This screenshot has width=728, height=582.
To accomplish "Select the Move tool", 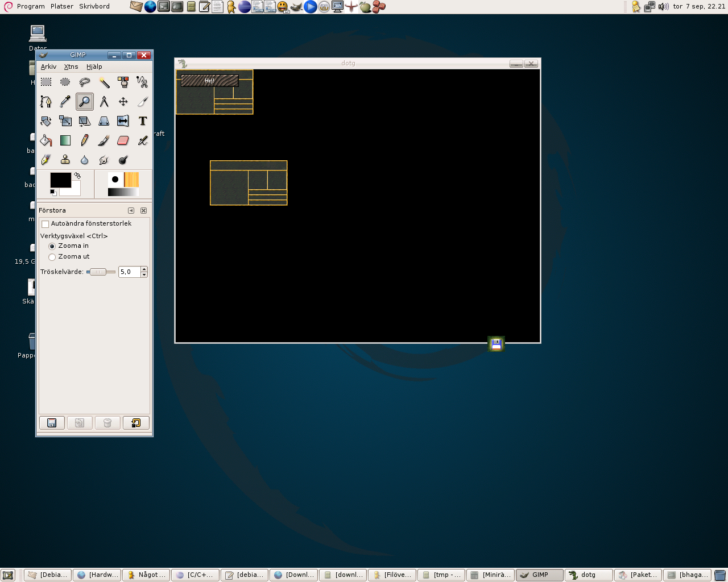I will 123,102.
